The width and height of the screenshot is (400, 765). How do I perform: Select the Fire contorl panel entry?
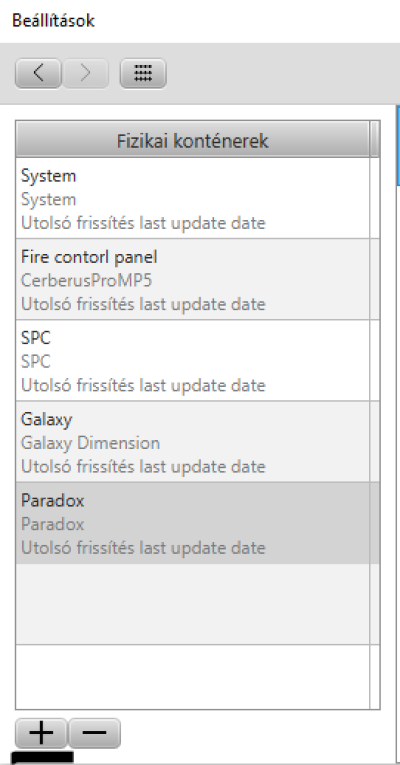[x=193, y=280]
